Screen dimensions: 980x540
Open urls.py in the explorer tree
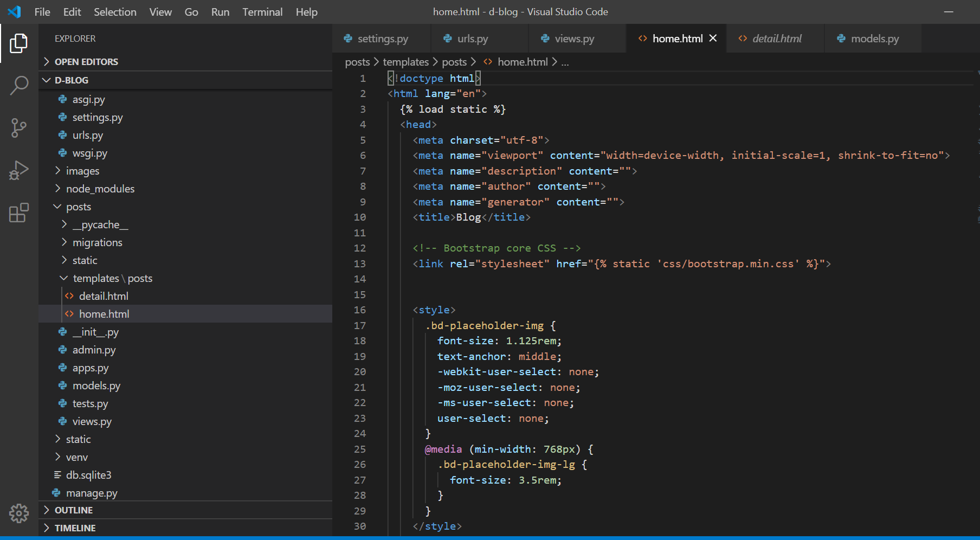(x=88, y=135)
